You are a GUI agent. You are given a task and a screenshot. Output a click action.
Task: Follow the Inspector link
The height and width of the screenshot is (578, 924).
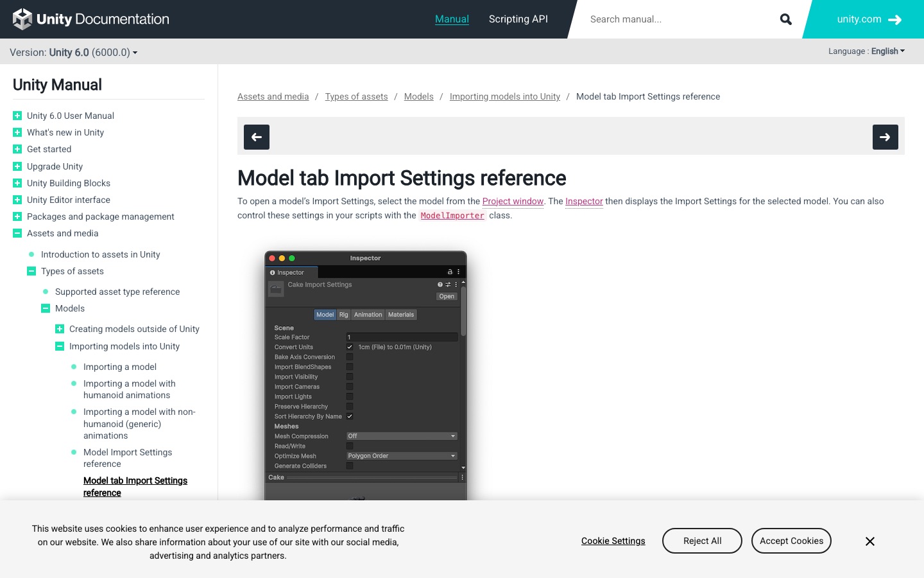(x=584, y=201)
